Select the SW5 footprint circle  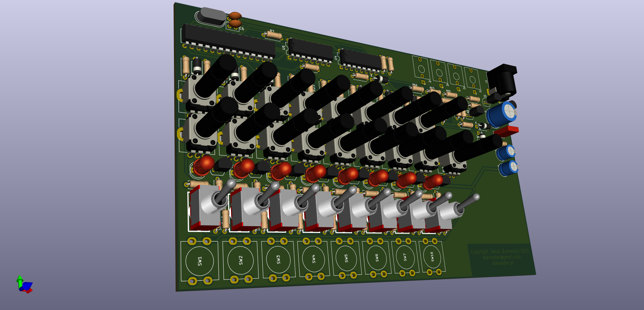tap(346, 258)
